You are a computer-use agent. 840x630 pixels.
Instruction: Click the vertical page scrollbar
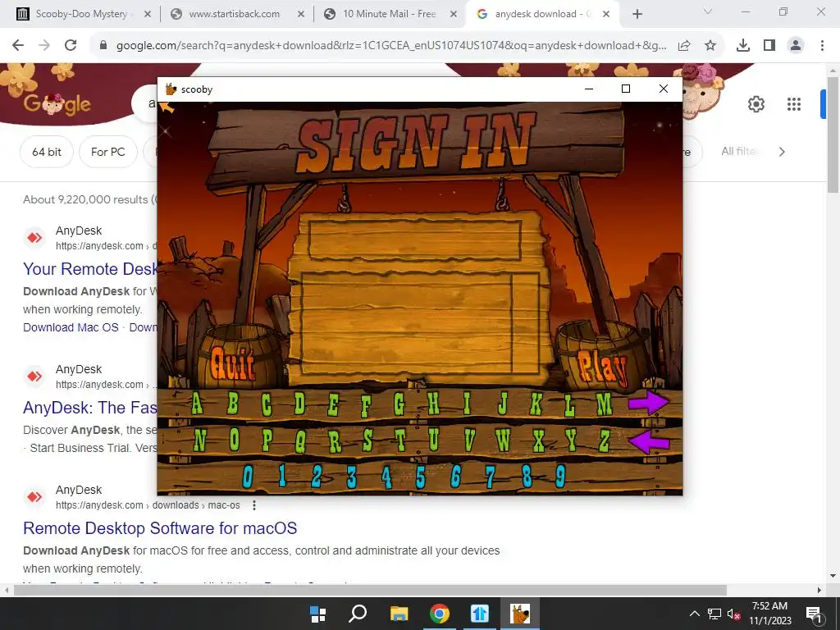833,135
